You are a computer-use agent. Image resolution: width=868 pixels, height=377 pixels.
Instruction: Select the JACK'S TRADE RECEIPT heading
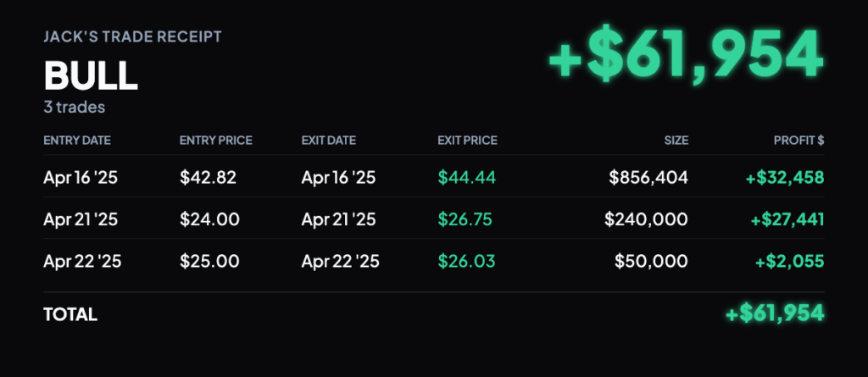(x=132, y=37)
